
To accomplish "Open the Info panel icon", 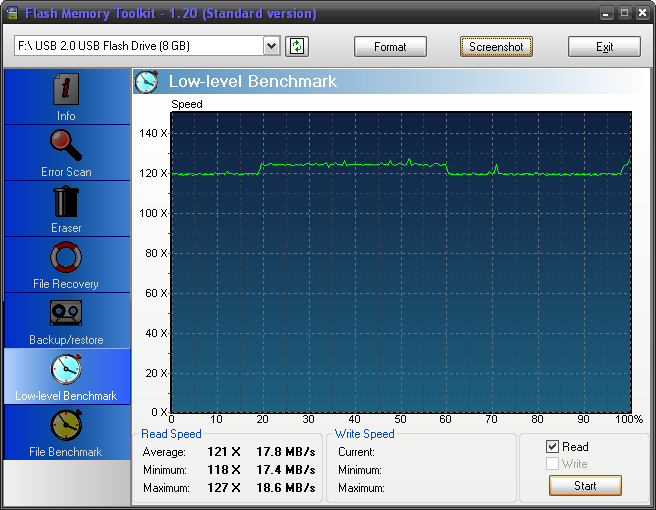I will pyautogui.click(x=66, y=89).
